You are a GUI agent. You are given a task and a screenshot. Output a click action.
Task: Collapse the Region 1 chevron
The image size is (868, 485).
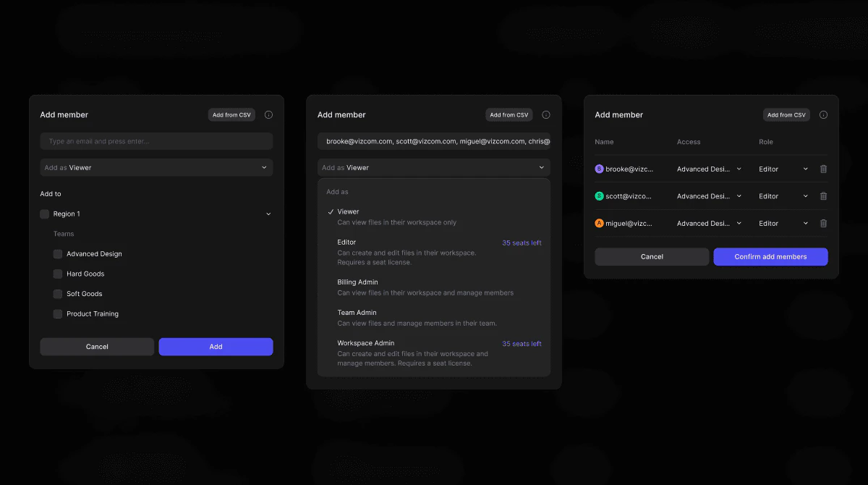point(268,214)
